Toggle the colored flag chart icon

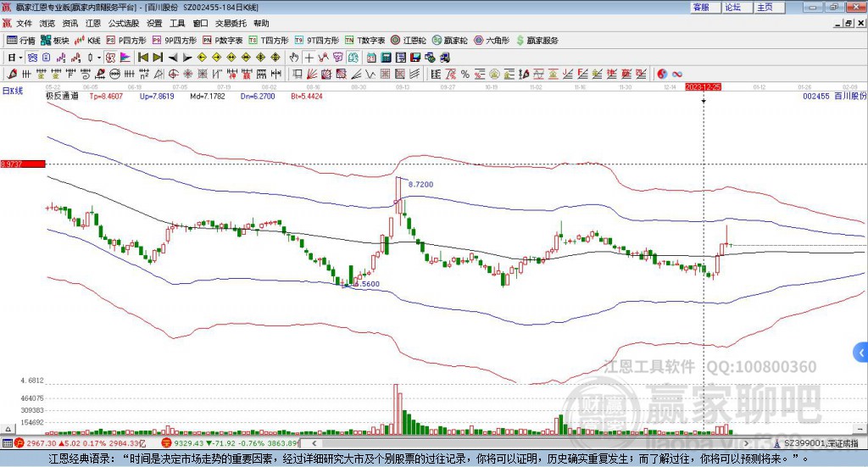click(x=125, y=58)
